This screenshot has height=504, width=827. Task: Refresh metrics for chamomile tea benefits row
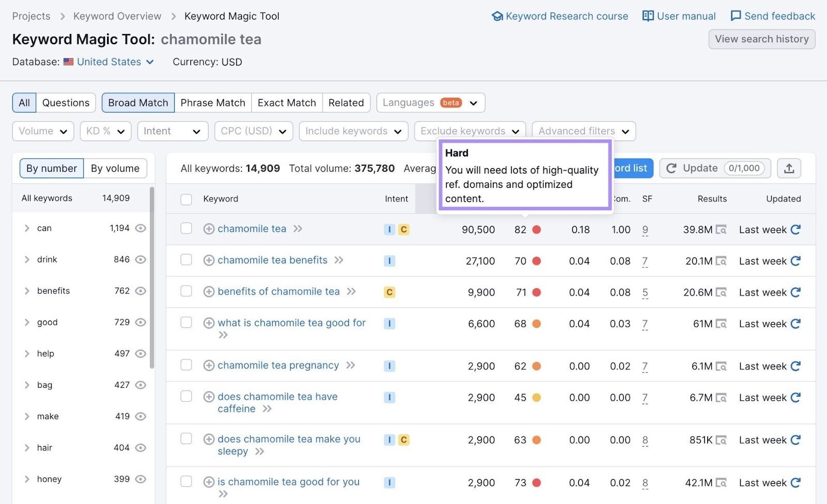pos(795,261)
